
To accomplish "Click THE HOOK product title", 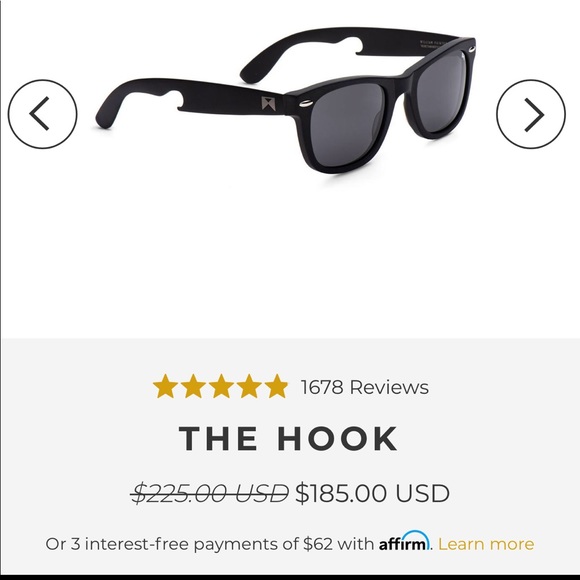I will pyautogui.click(x=288, y=438).
